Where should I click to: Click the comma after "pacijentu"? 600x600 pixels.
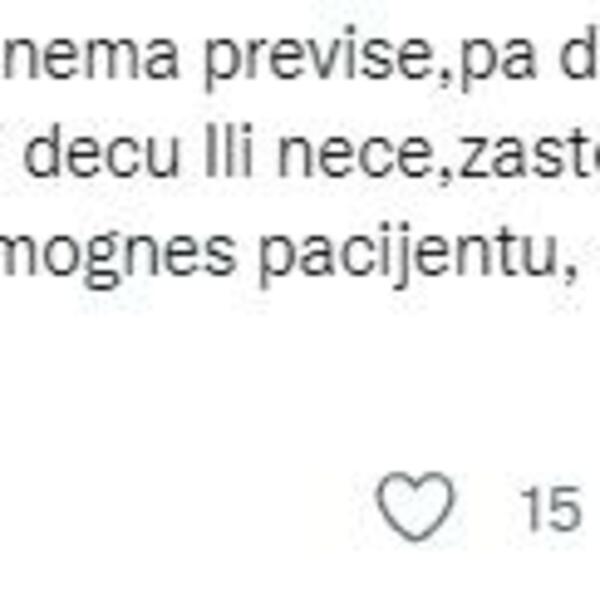click(571, 275)
